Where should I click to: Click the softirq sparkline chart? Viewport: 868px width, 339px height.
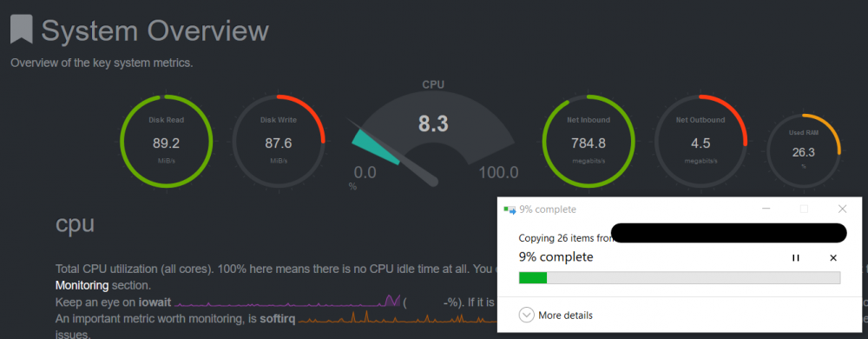tap(398, 318)
